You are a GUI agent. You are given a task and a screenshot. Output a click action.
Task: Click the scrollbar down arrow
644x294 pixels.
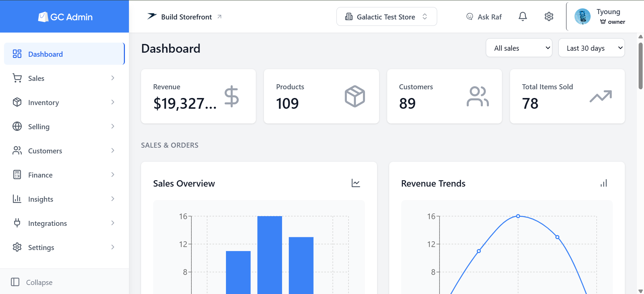coord(640,291)
